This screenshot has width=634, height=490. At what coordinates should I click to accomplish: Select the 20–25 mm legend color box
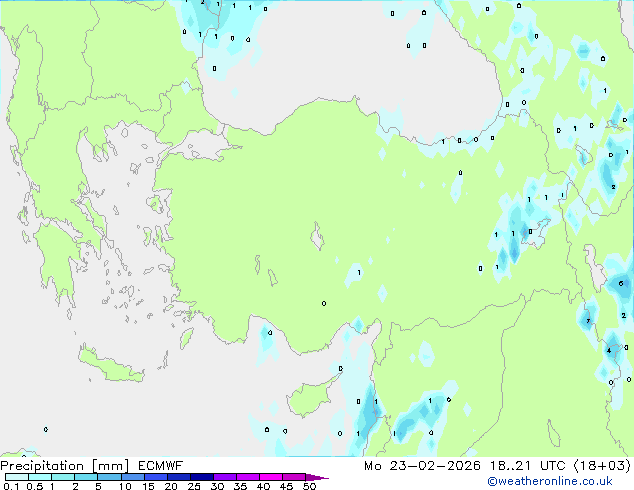(x=178, y=477)
